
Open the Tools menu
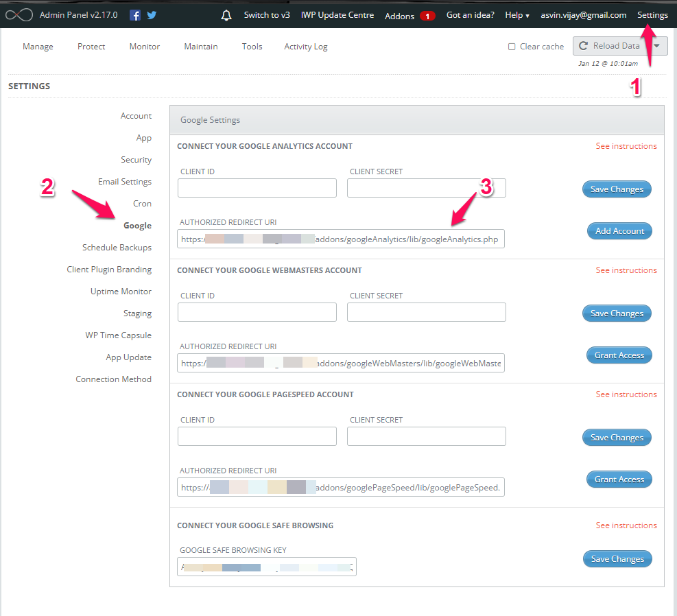click(252, 47)
